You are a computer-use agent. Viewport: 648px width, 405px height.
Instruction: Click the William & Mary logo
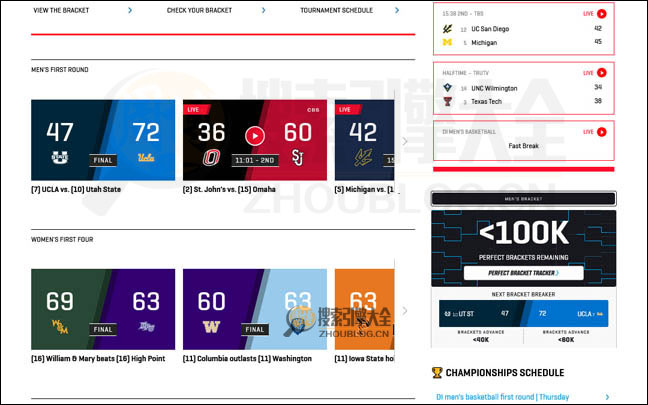tap(60, 326)
